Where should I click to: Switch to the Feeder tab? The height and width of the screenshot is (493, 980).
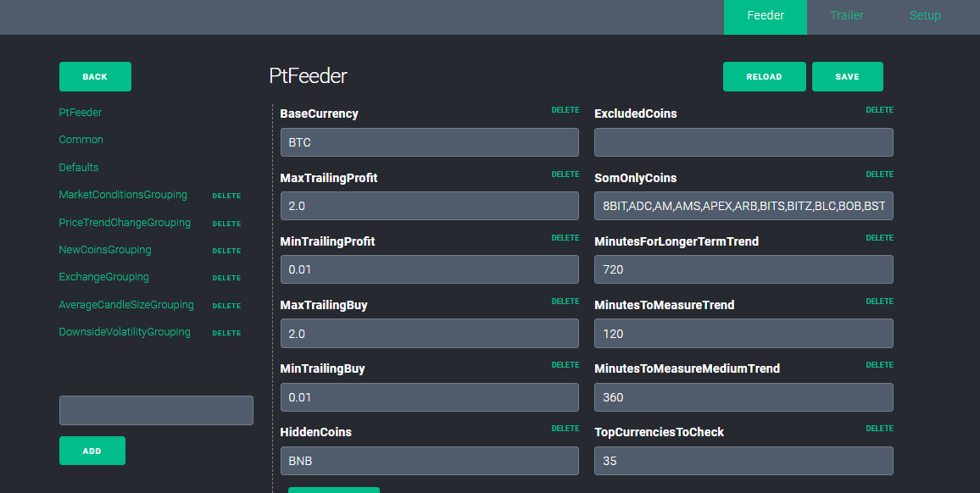click(x=765, y=17)
